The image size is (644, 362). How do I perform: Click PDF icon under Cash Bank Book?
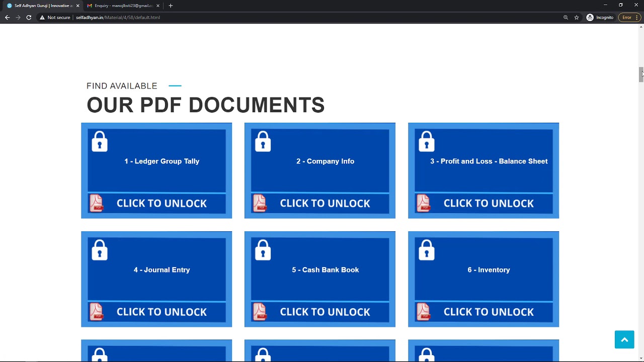(260, 312)
